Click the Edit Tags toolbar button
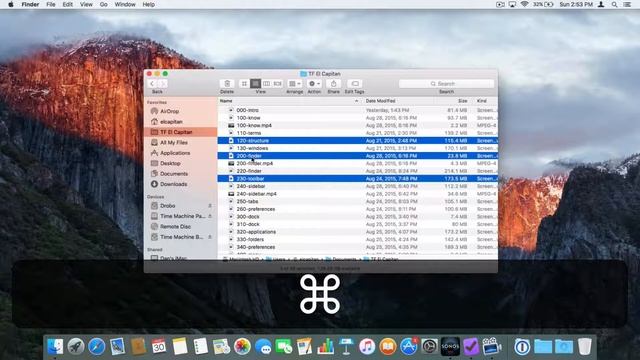 coord(355,84)
